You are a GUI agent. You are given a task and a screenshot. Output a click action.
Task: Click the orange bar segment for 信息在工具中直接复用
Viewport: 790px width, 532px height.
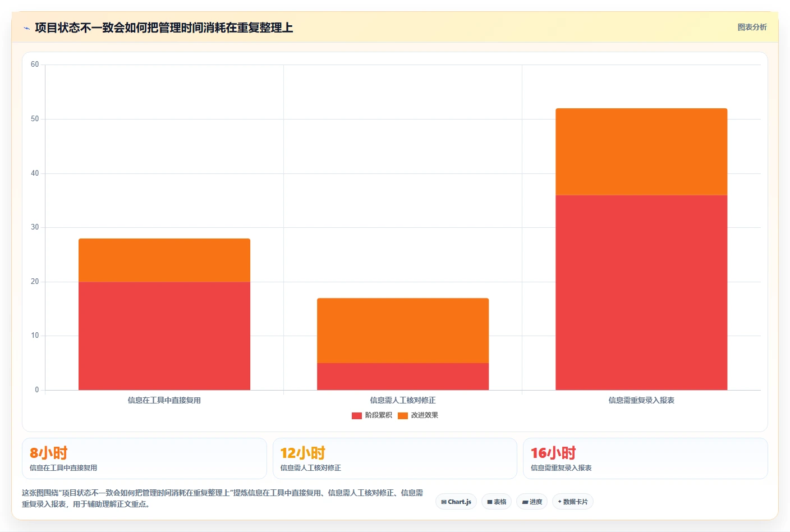(x=164, y=260)
